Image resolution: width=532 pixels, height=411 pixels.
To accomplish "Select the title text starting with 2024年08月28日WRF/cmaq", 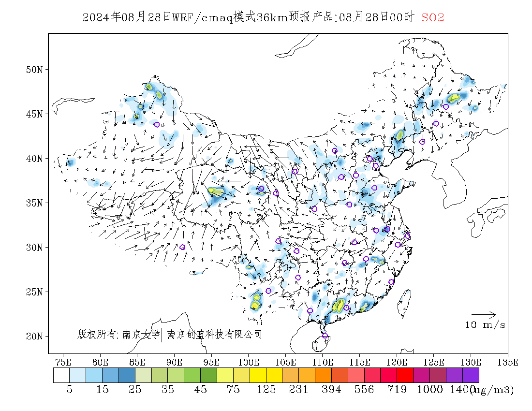I will pyautogui.click(x=249, y=17).
